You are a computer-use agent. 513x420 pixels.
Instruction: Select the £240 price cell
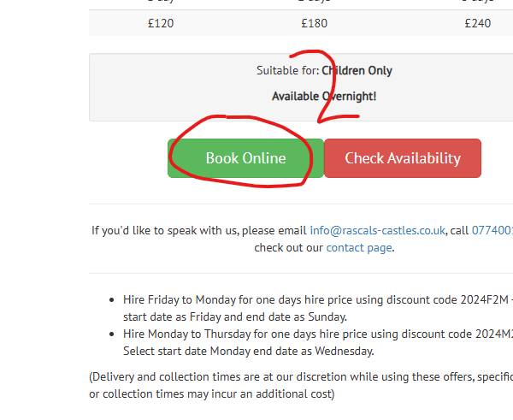click(x=477, y=23)
